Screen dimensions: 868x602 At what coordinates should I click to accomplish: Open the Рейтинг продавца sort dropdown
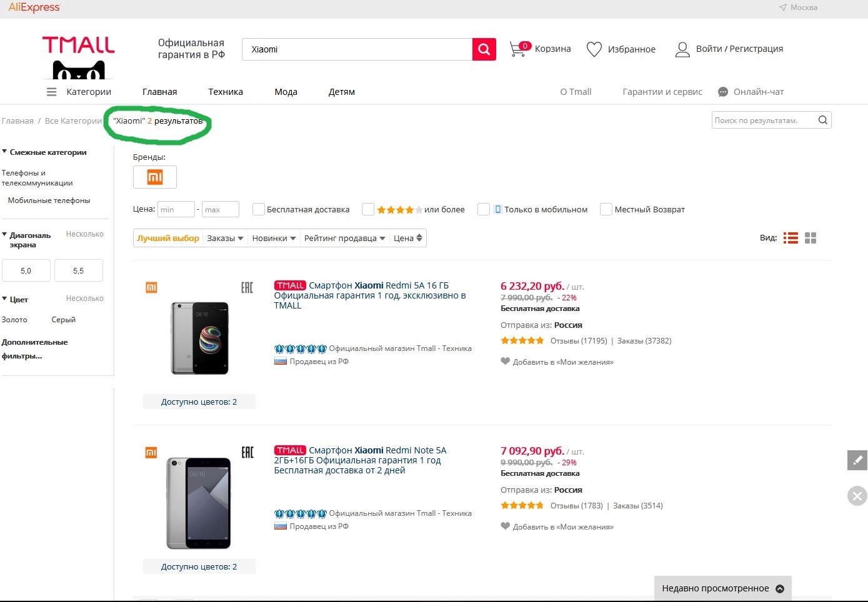(x=344, y=239)
